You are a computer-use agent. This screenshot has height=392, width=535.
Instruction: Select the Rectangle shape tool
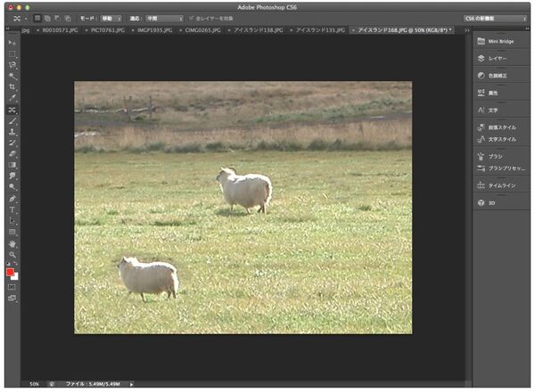tap(12, 233)
